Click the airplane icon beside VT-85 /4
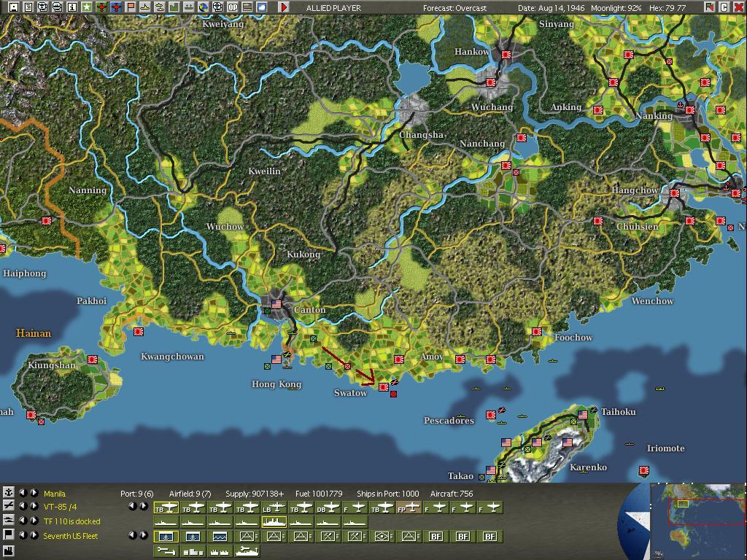Screen dimensions: 747x560 (x=8, y=506)
